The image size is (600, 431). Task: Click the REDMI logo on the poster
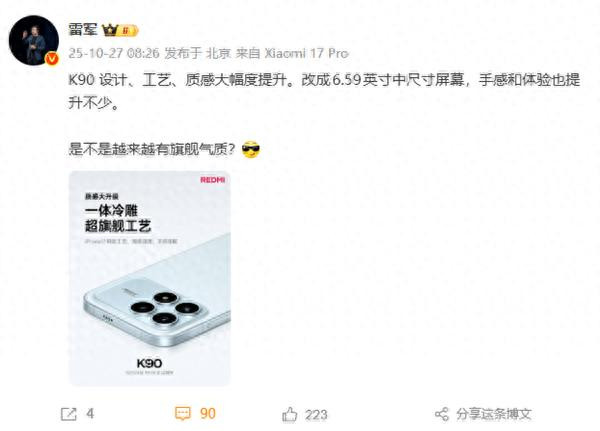pyautogui.click(x=213, y=180)
